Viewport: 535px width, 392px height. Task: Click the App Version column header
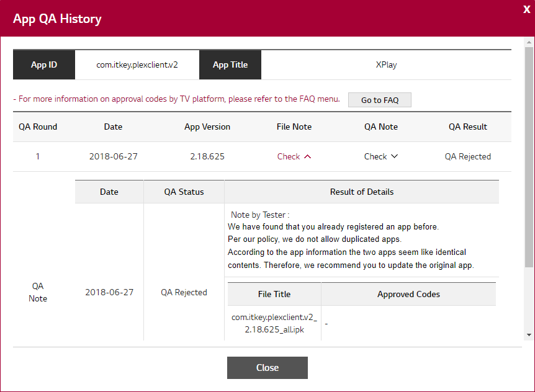point(207,127)
